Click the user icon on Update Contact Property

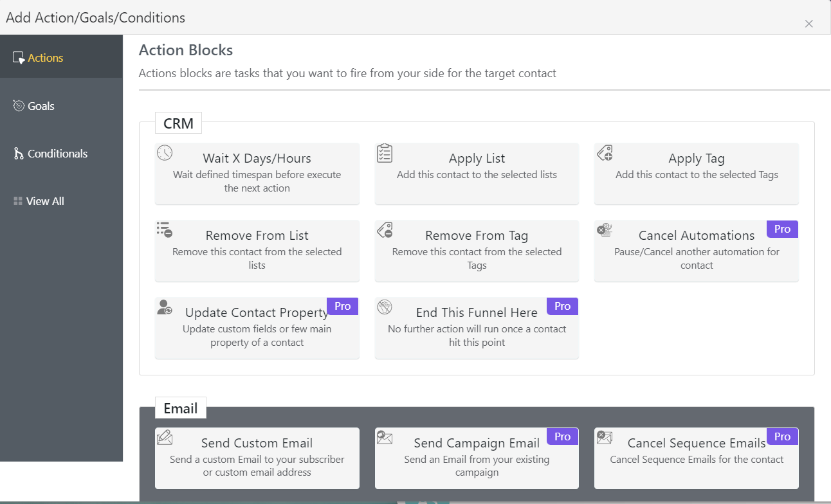(165, 307)
